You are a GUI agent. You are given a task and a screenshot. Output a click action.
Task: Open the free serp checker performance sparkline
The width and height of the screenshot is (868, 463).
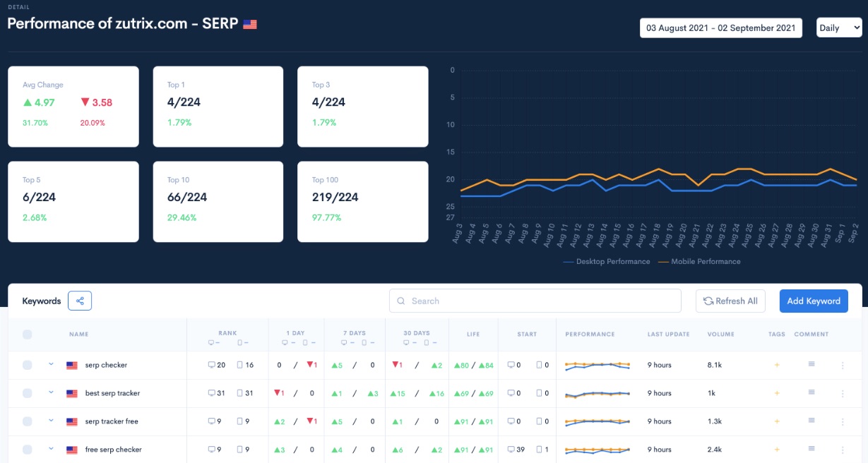(598, 450)
